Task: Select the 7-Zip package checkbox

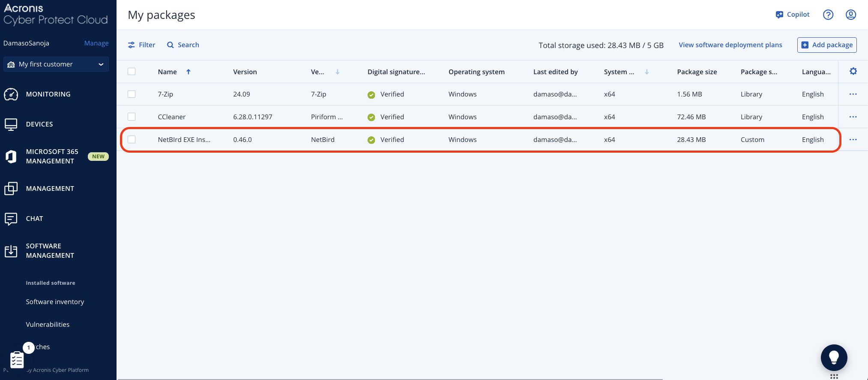Action: pos(132,94)
